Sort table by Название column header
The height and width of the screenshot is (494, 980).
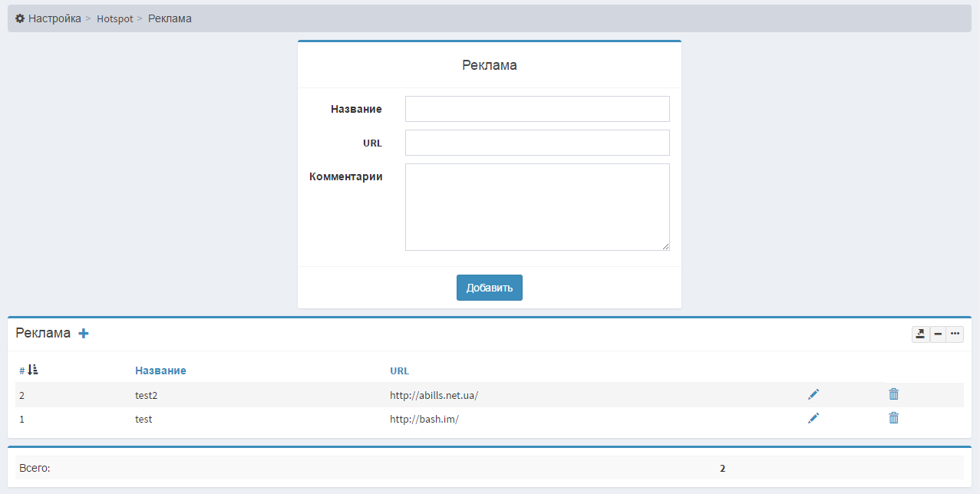(160, 370)
